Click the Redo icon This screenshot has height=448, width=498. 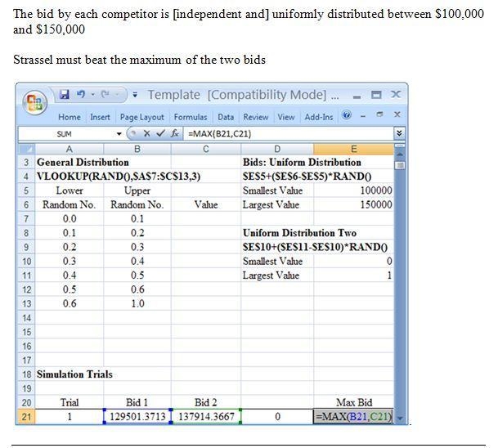[x=105, y=94]
